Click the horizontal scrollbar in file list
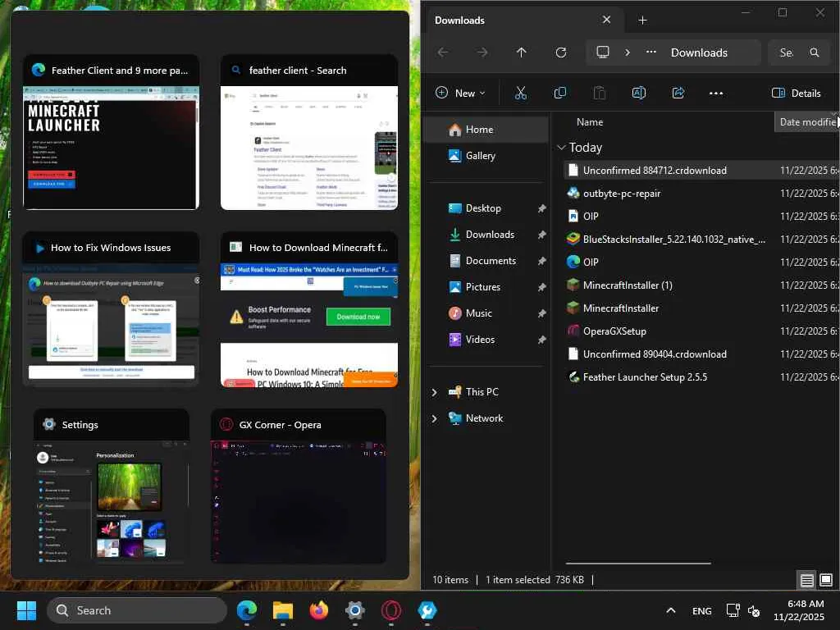 coord(638,563)
